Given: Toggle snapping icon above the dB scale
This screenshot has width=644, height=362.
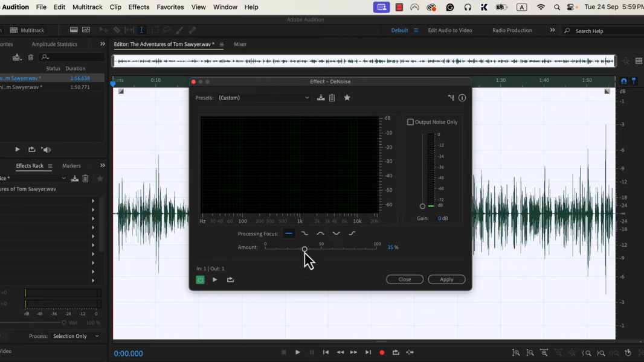Looking at the screenshot, I should 624,81.
